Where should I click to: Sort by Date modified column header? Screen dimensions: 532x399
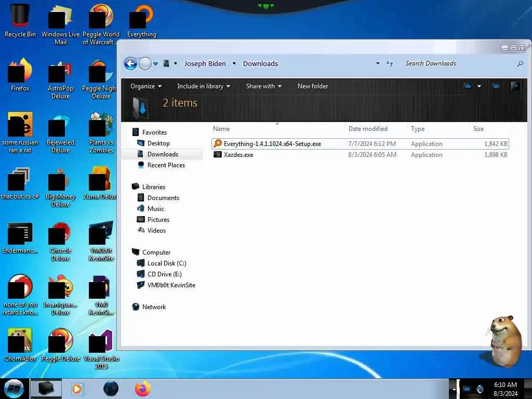pyautogui.click(x=377, y=129)
